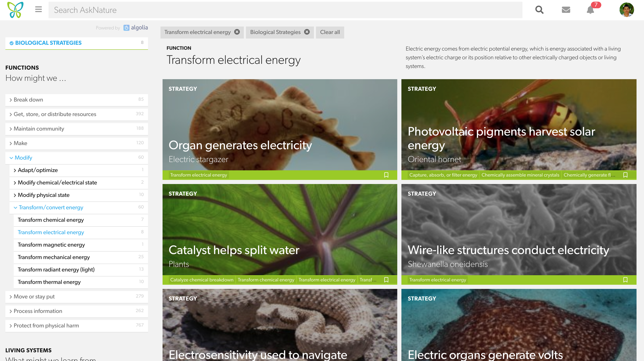Open Electrosensitivity used to navigate card
The width and height of the screenshot is (644, 361).
279,325
